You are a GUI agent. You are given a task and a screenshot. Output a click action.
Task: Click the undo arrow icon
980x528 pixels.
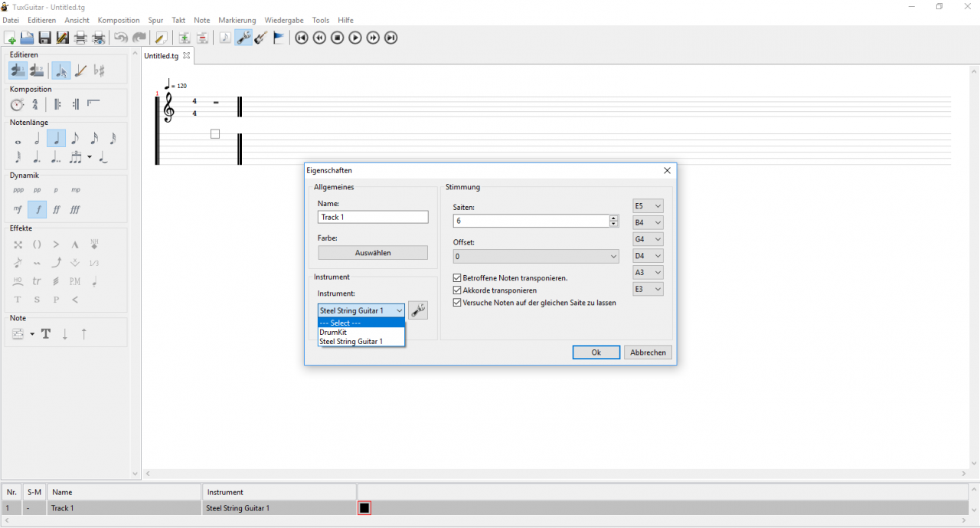tap(121, 38)
